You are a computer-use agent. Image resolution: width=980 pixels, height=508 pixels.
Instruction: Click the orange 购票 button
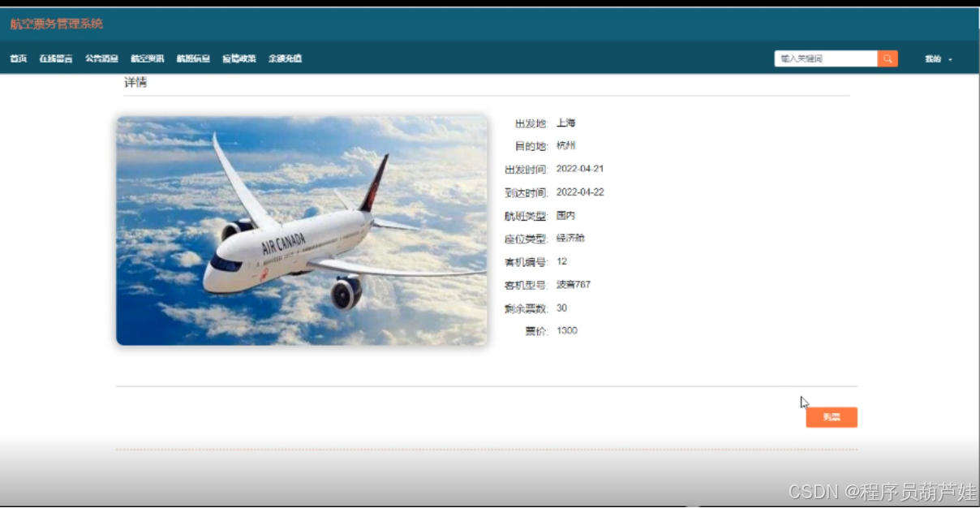pyautogui.click(x=831, y=416)
